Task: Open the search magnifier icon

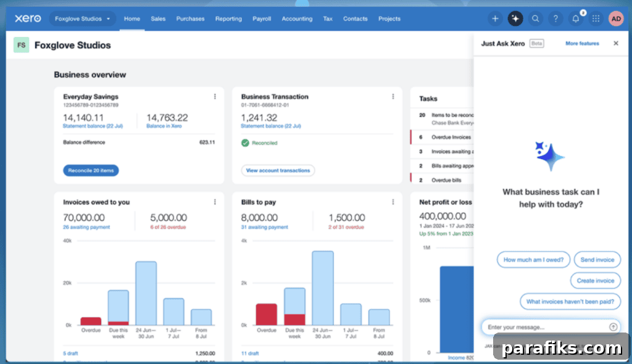Action: pos(535,19)
